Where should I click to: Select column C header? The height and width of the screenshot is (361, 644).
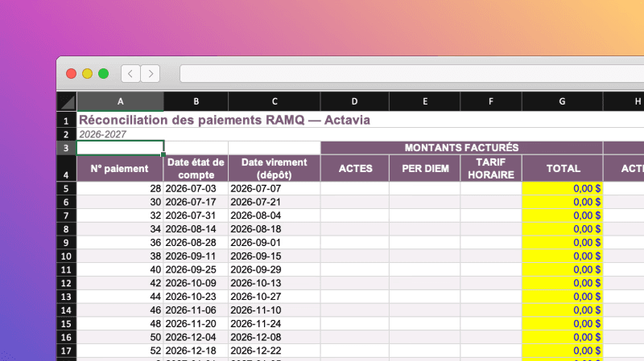275,102
